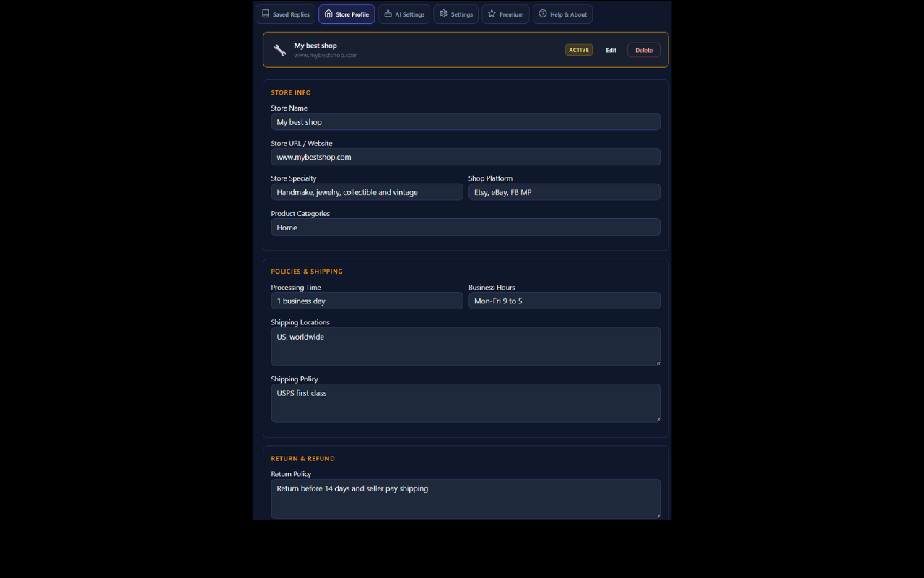Click the Business Hours field
This screenshot has width=924, height=578.
tap(565, 301)
